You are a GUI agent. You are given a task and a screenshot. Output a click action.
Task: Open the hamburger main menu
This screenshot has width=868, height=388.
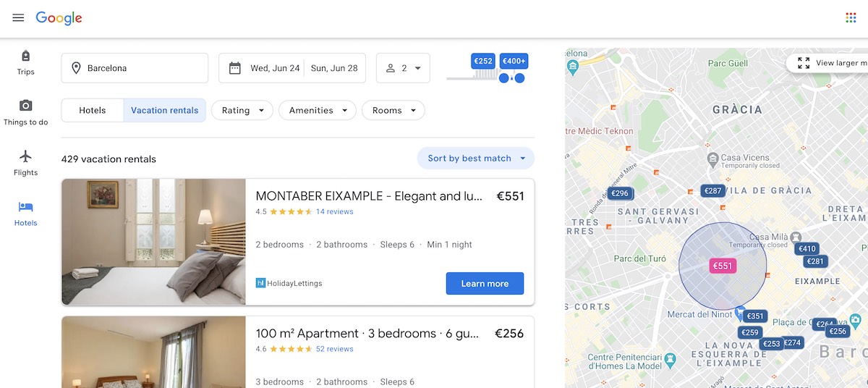click(x=18, y=17)
